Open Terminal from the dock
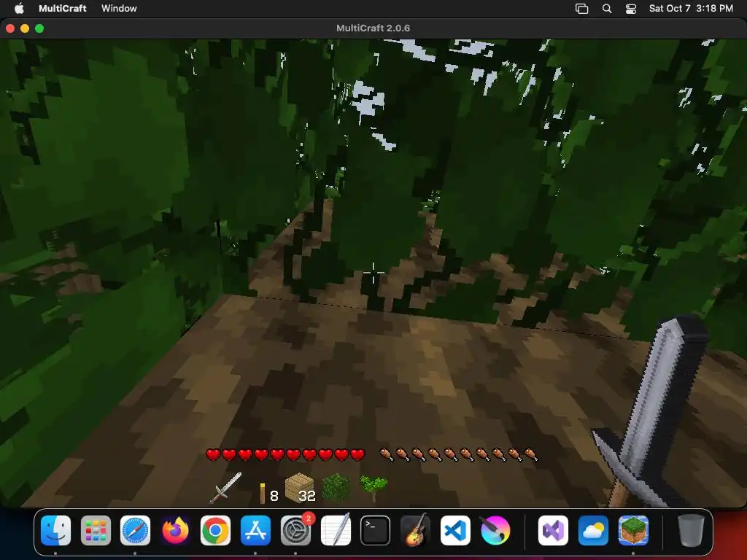 pos(376,530)
